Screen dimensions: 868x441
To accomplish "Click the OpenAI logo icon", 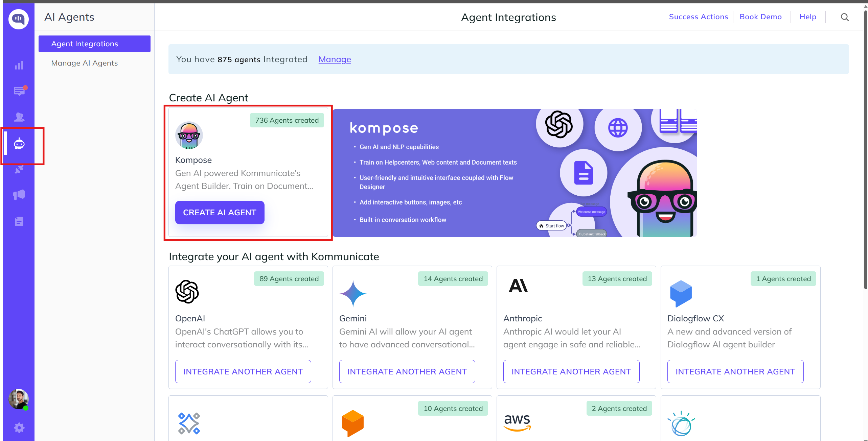I will [x=187, y=292].
